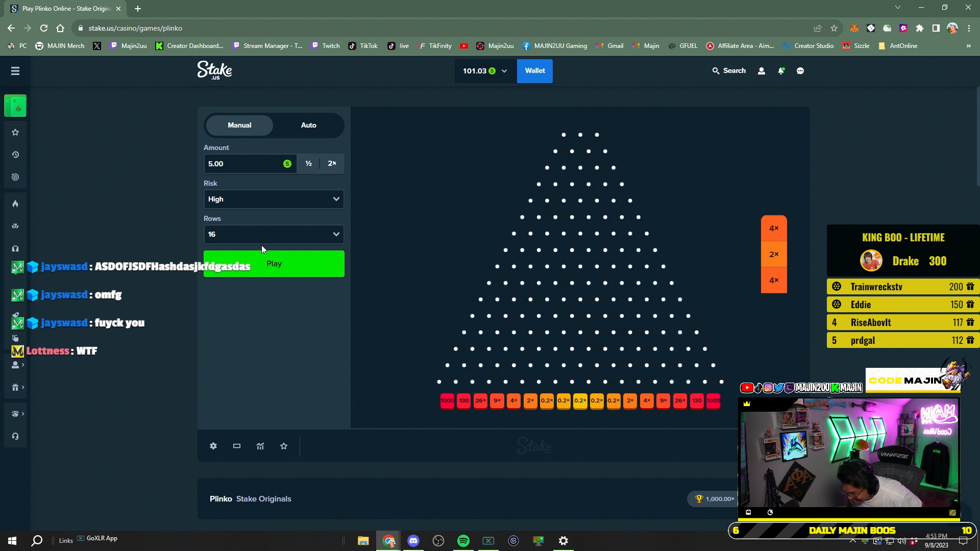The width and height of the screenshot is (980, 551).
Task: Open Recent history icon in the sidebar
Action: click(15, 155)
